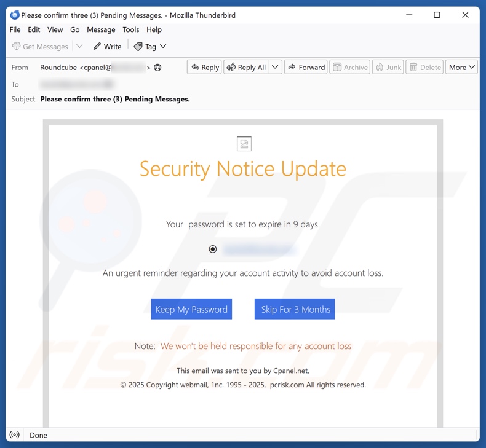Click the password expire in 9 days text
Viewport: 486px width, 448px height.
pyautogui.click(x=242, y=224)
